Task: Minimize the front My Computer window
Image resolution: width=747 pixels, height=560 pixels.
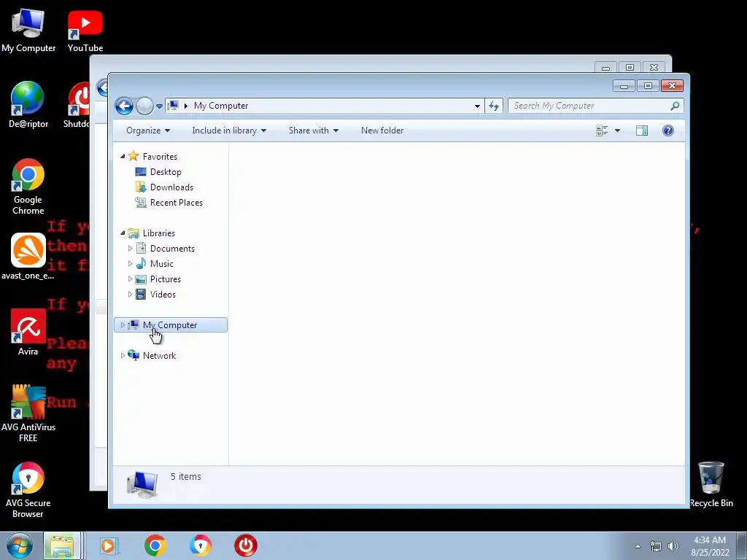Action: [x=624, y=86]
